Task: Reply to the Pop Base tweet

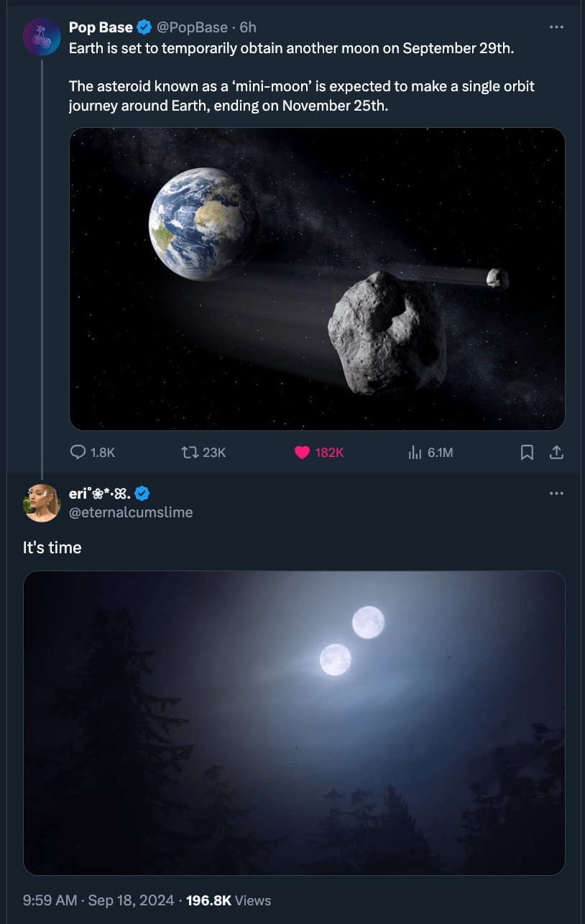Action: pyautogui.click(x=78, y=453)
